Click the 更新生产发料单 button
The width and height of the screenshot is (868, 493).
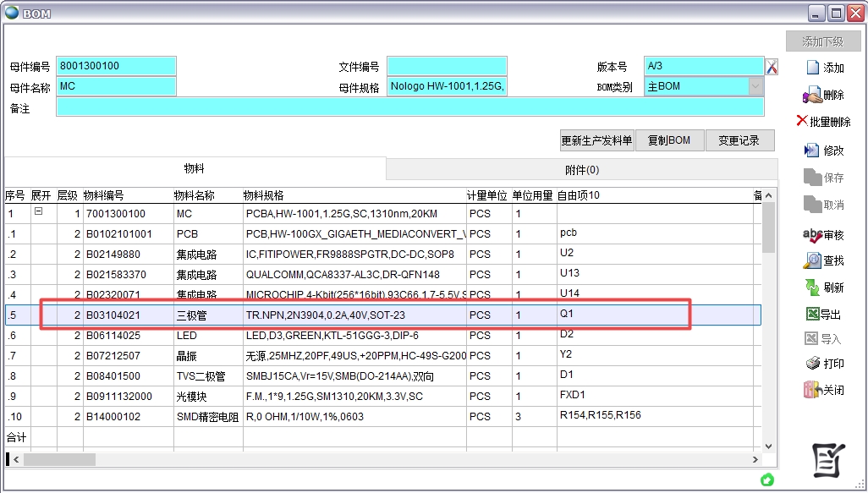pyautogui.click(x=596, y=141)
